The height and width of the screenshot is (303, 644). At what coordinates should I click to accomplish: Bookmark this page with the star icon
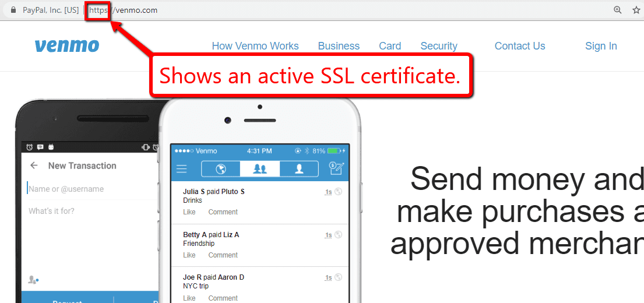click(636, 10)
